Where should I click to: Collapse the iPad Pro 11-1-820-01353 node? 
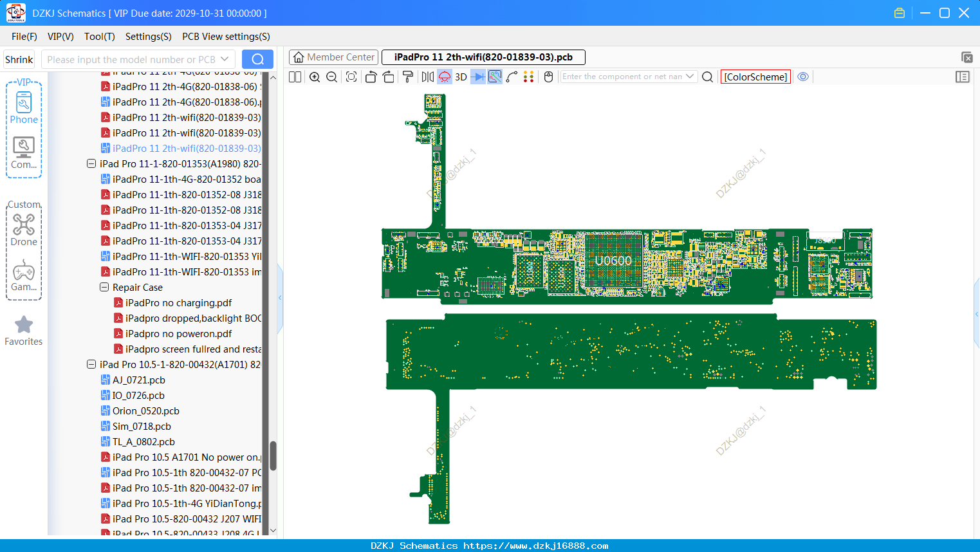(x=91, y=164)
